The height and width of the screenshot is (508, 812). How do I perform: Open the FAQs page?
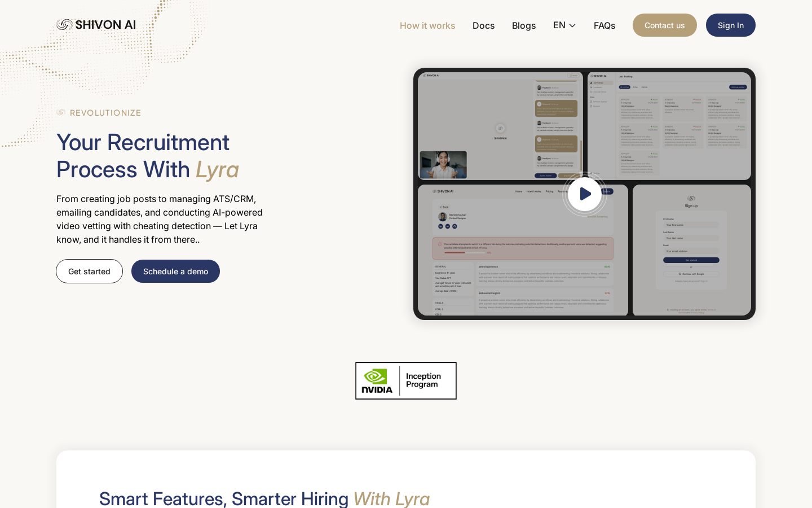604,25
